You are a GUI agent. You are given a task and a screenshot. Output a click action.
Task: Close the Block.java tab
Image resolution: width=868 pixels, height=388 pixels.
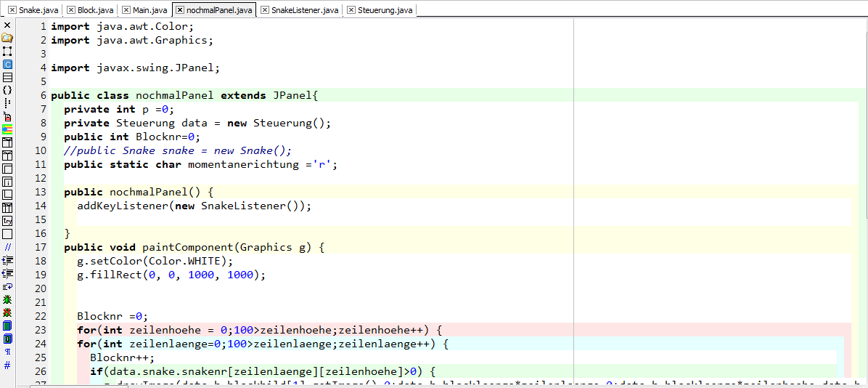tap(70, 10)
